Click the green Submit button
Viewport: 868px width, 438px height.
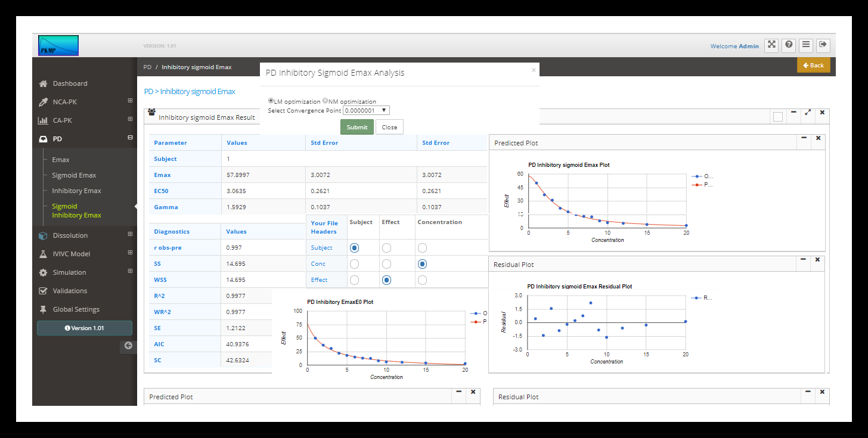356,127
